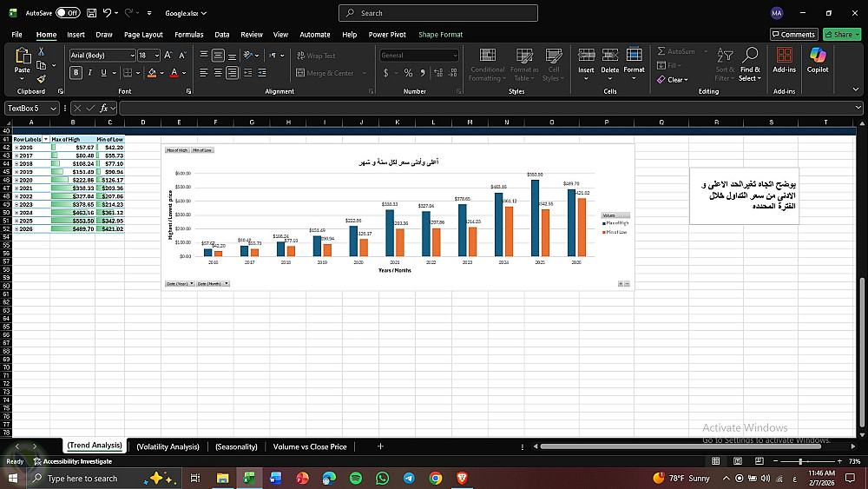Image resolution: width=868 pixels, height=489 pixels.
Task: Open the Fill Color arrow dropdown
Action: pos(161,73)
